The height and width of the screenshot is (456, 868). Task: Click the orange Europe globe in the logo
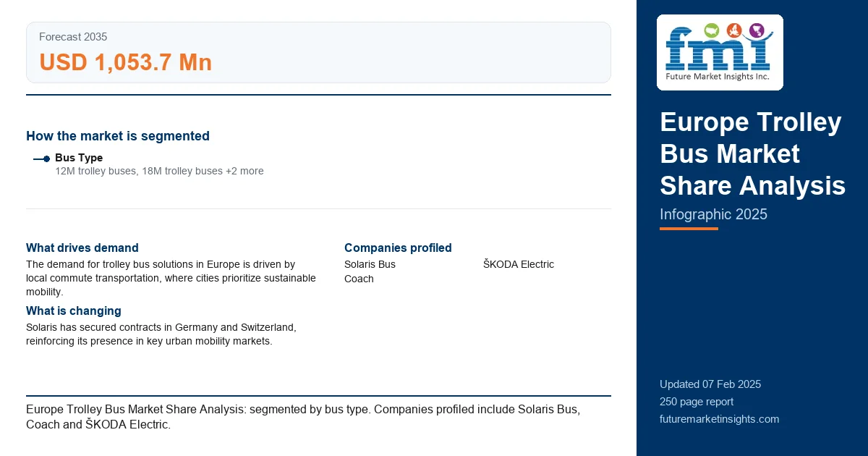pyautogui.click(x=734, y=30)
